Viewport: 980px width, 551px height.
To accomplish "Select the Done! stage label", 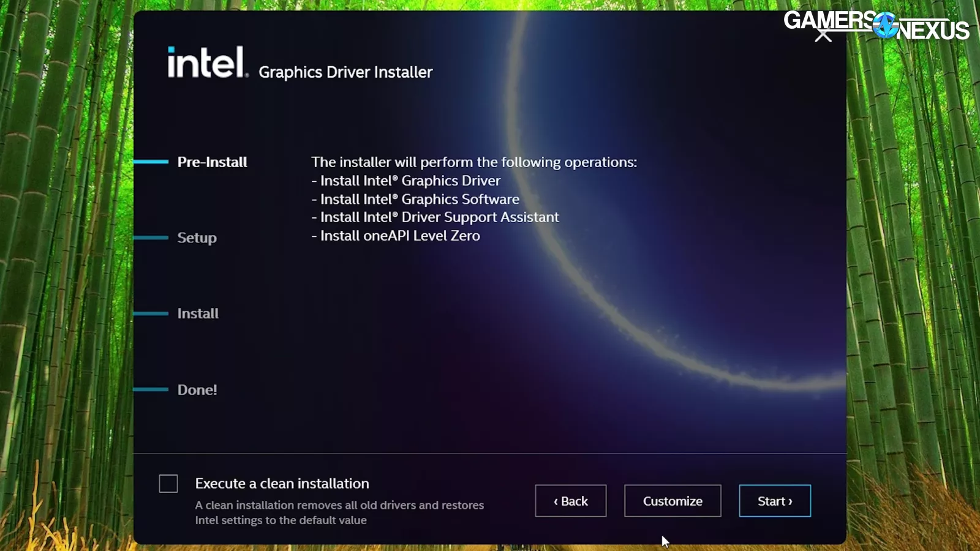I will pyautogui.click(x=197, y=389).
